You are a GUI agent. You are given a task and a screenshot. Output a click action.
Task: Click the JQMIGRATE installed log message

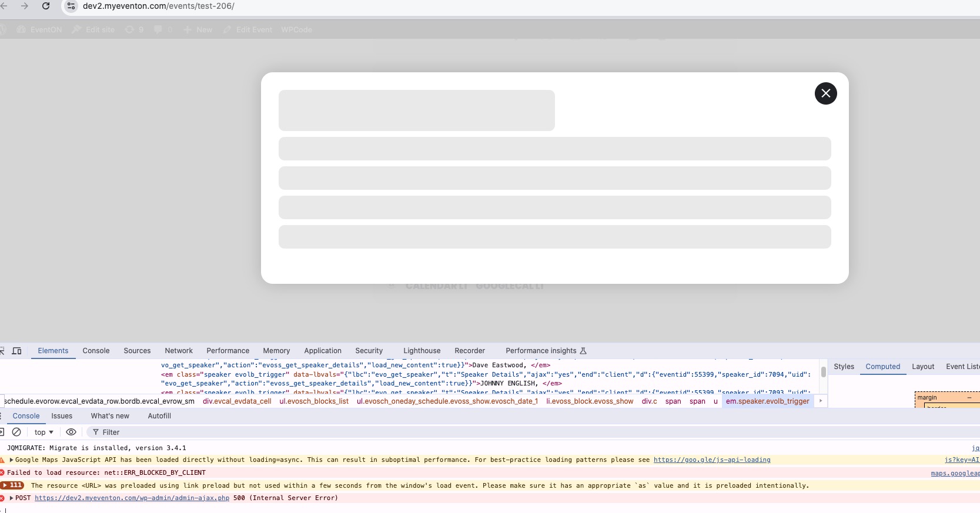click(x=96, y=448)
